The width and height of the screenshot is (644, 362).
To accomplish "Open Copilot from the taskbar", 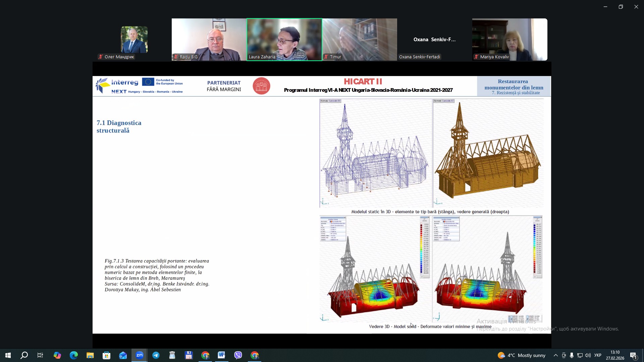I will click(x=57, y=355).
